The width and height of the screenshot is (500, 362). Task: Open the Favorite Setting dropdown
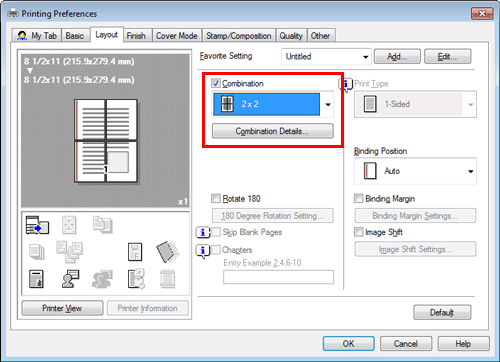tap(326, 57)
